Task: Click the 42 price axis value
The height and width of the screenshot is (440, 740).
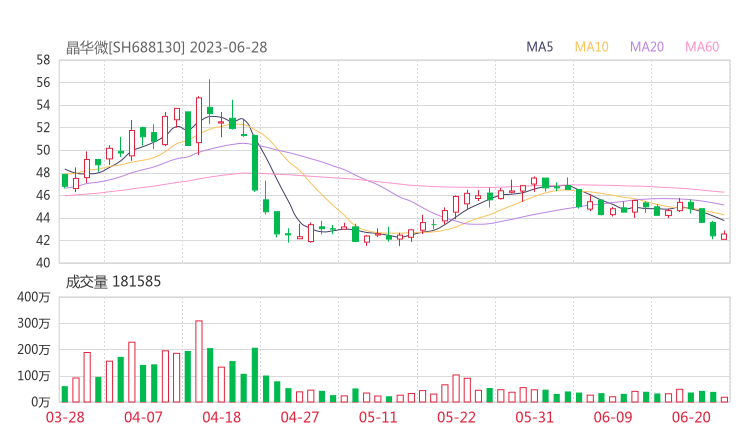Action: (43, 240)
